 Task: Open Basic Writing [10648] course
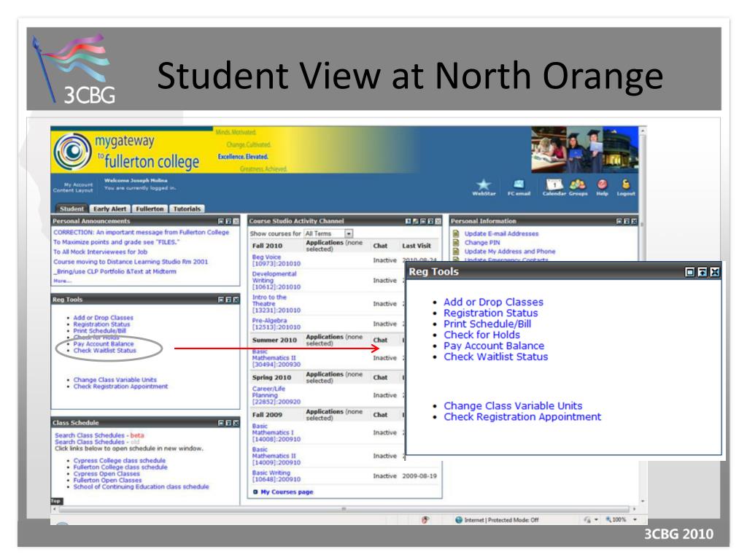coord(276,475)
